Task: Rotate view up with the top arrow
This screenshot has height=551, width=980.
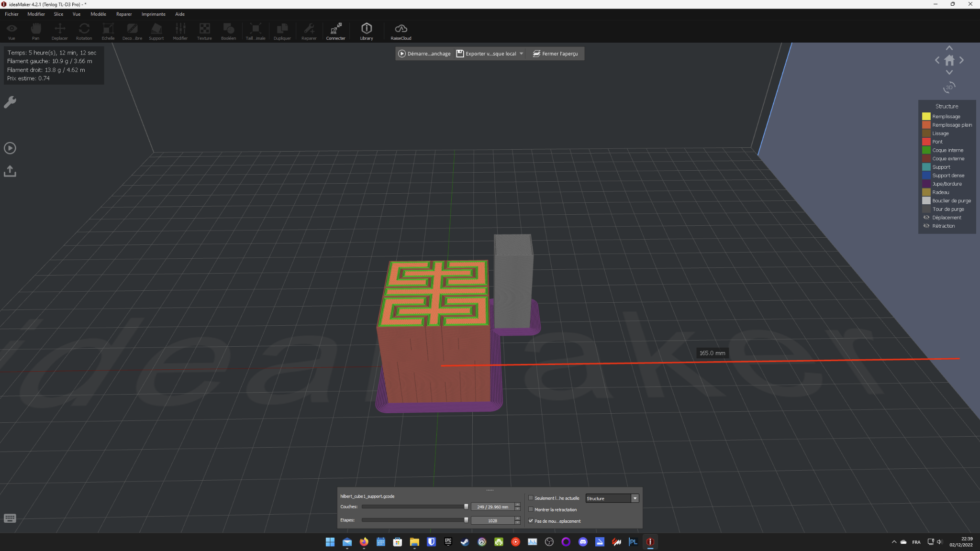Action: point(949,48)
